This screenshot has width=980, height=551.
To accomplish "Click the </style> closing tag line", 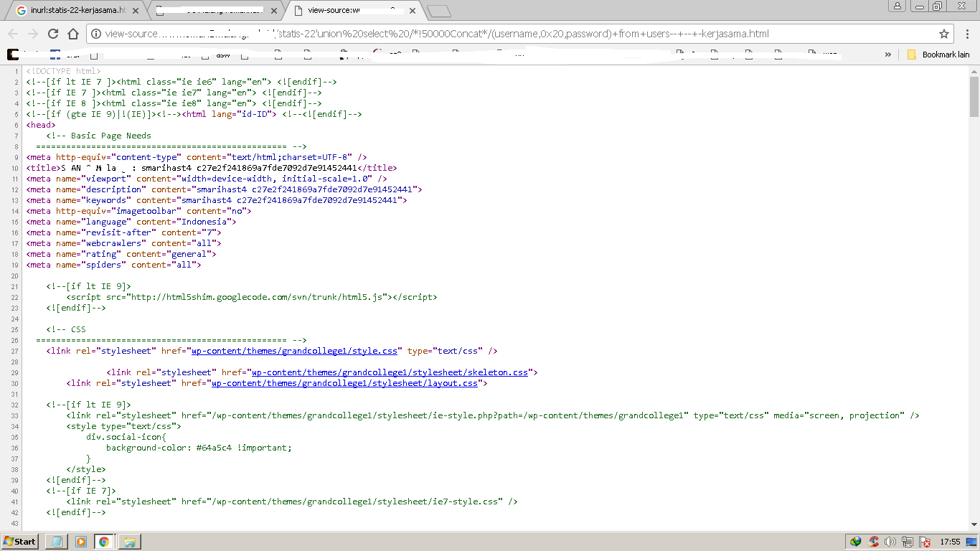I will tap(86, 469).
